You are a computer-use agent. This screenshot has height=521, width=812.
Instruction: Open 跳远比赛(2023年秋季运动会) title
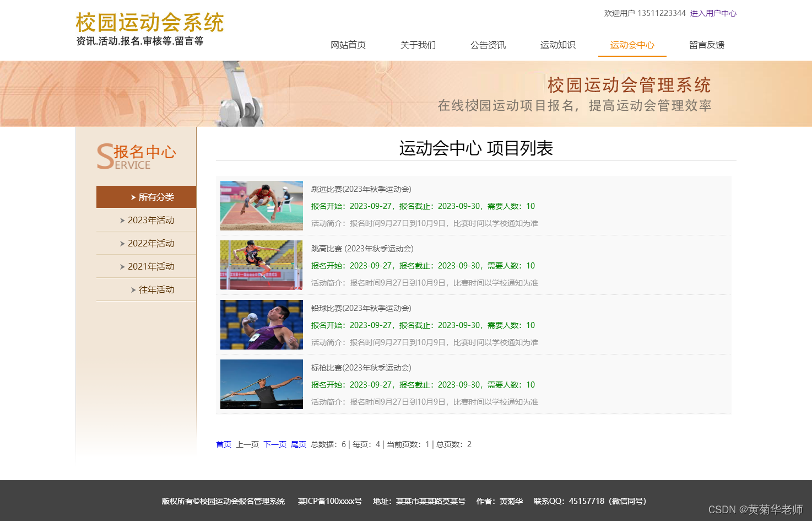[x=361, y=189]
